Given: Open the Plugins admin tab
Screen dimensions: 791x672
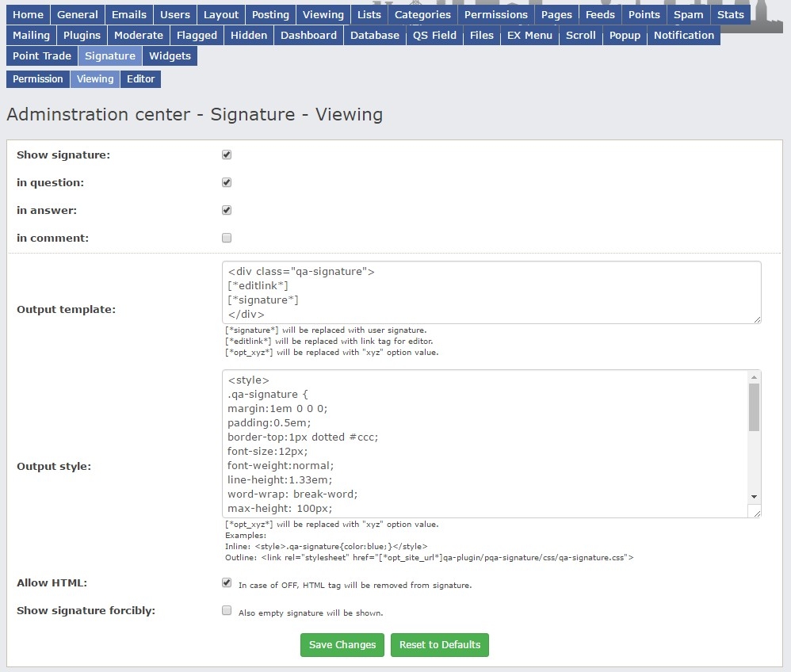Looking at the screenshot, I should (82, 36).
